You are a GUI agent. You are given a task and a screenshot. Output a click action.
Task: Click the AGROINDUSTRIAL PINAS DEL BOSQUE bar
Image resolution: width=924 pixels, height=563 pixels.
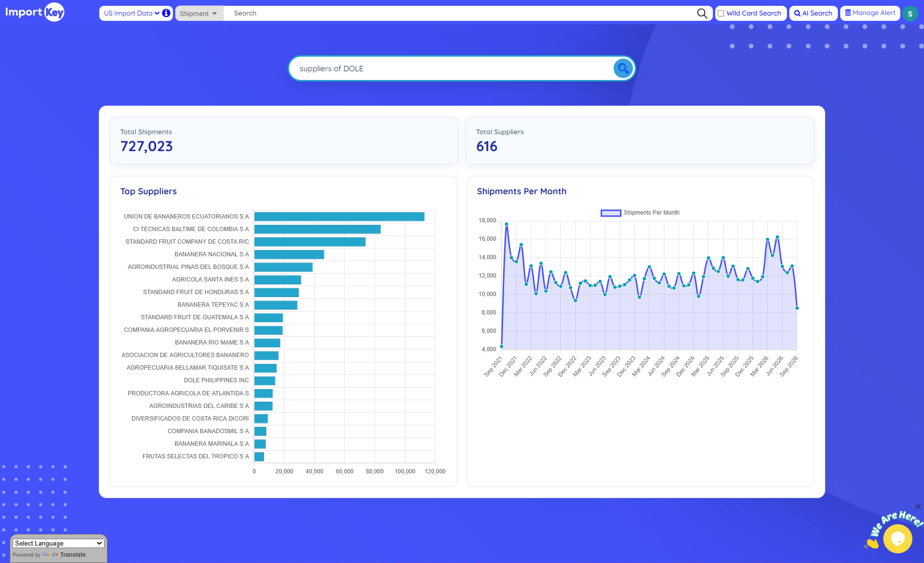point(283,267)
